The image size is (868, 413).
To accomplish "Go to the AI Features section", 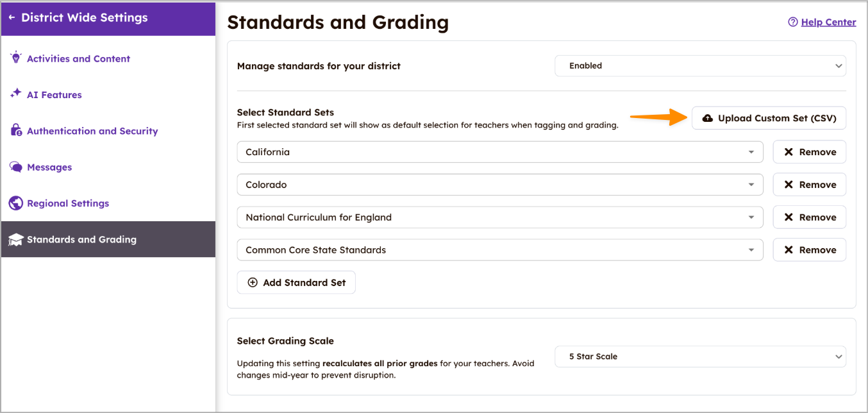I will (x=54, y=95).
